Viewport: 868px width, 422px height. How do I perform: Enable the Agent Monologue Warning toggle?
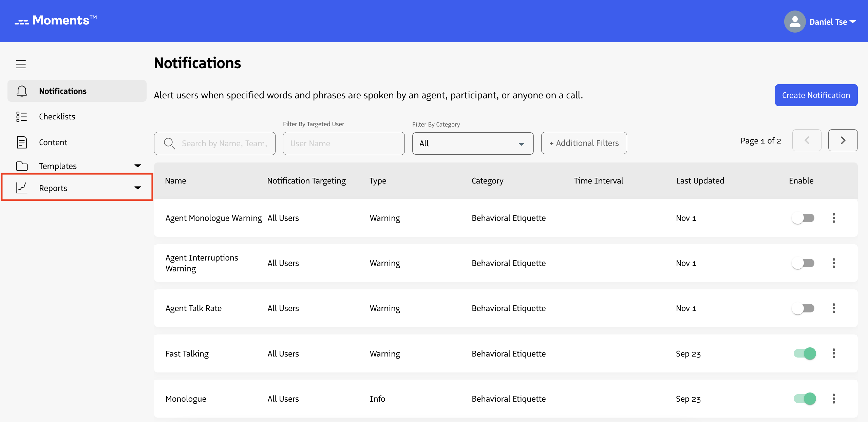point(803,218)
